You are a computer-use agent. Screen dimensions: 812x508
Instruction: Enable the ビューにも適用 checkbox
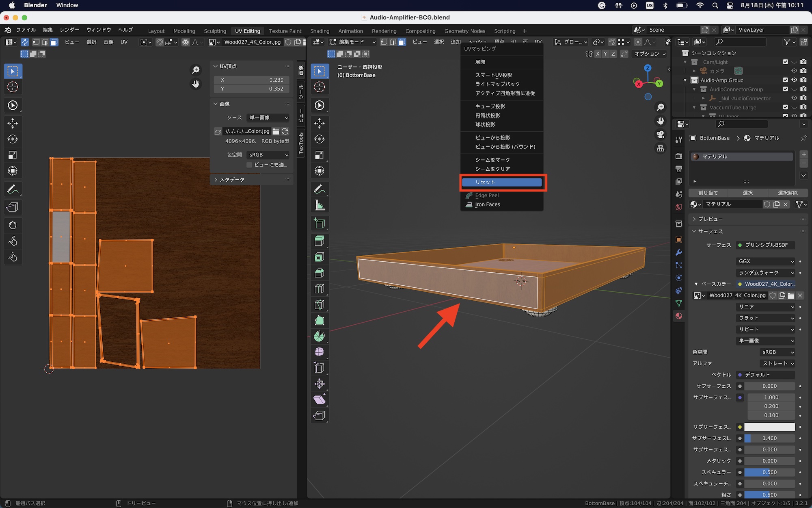249,165
